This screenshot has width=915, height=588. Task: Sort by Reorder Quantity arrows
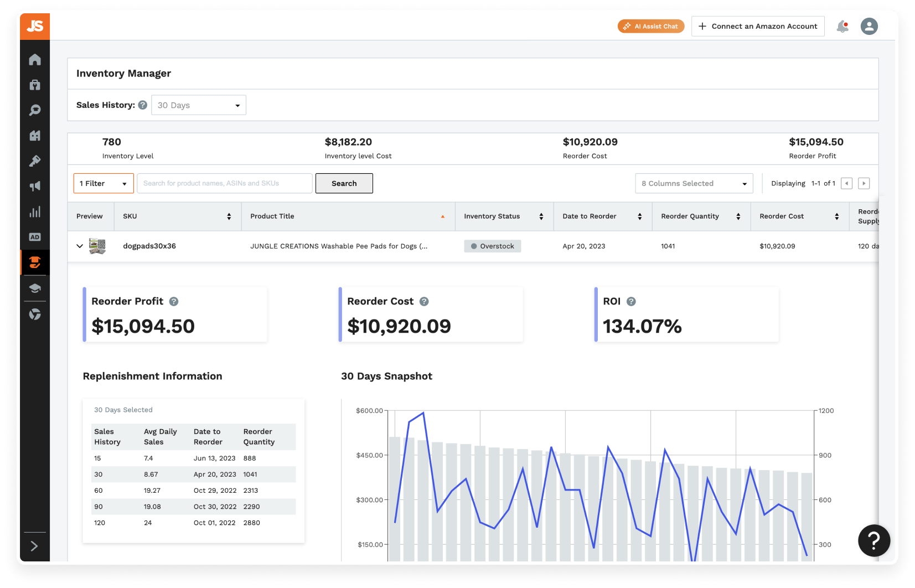(738, 216)
